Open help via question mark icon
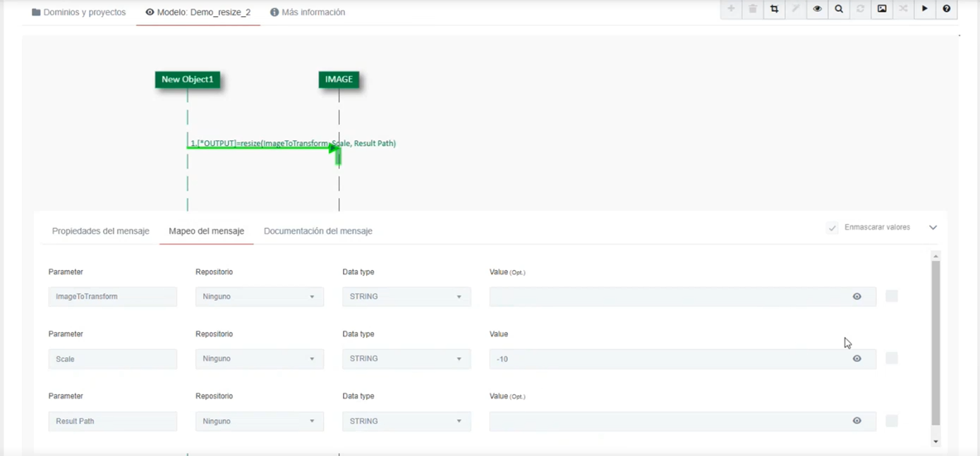 click(947, 9)
